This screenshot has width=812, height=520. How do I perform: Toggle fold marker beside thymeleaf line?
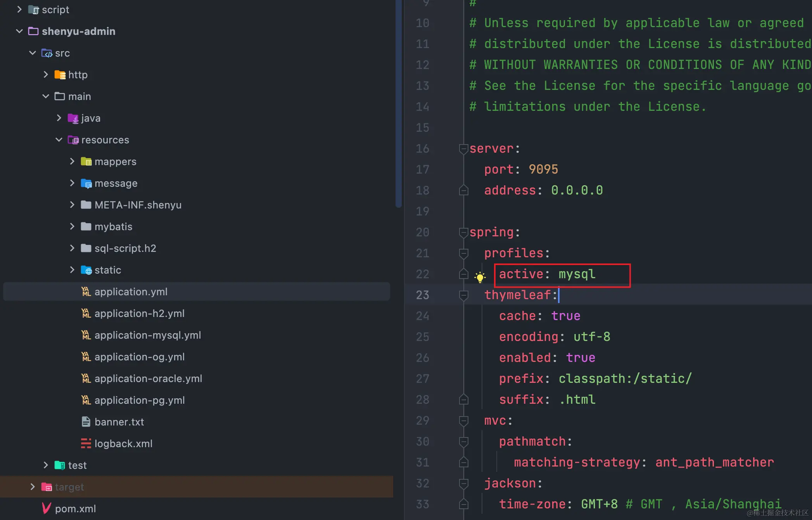point(463,295)
